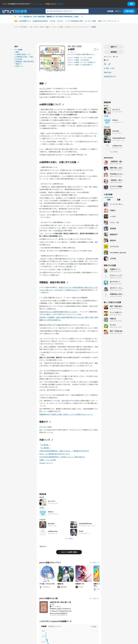The image size is (138, 644).
Task: Open the 交通系ICカード updated article
Action: pos(114,270)
